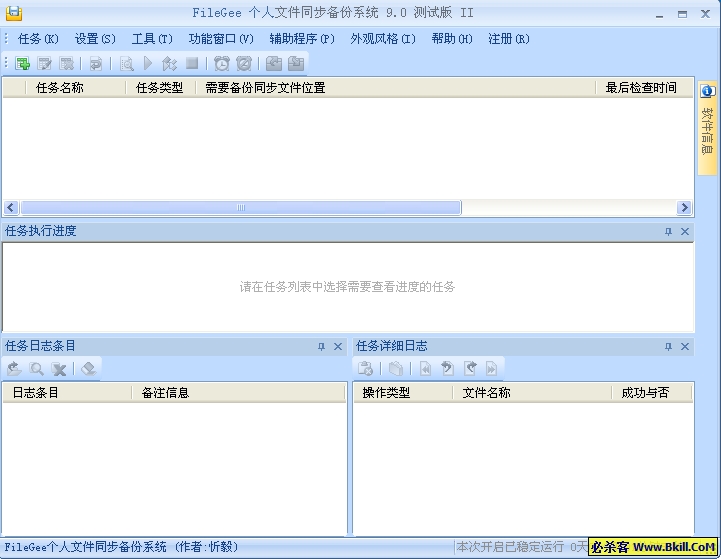Screen dimensions: 721x559
Task: Expand the 功能窗口(V) menu
Action: (x=221, y=39)
